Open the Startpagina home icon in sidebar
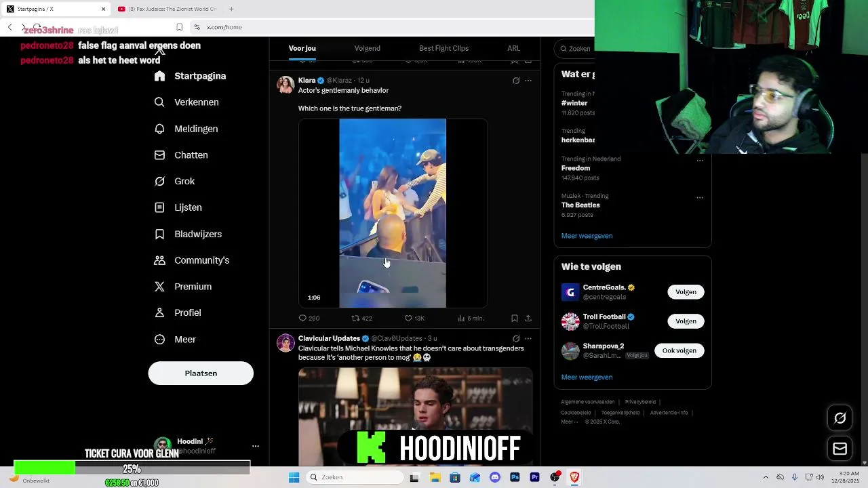This screenshot has width=868, height=488. [x=159, y=76]
